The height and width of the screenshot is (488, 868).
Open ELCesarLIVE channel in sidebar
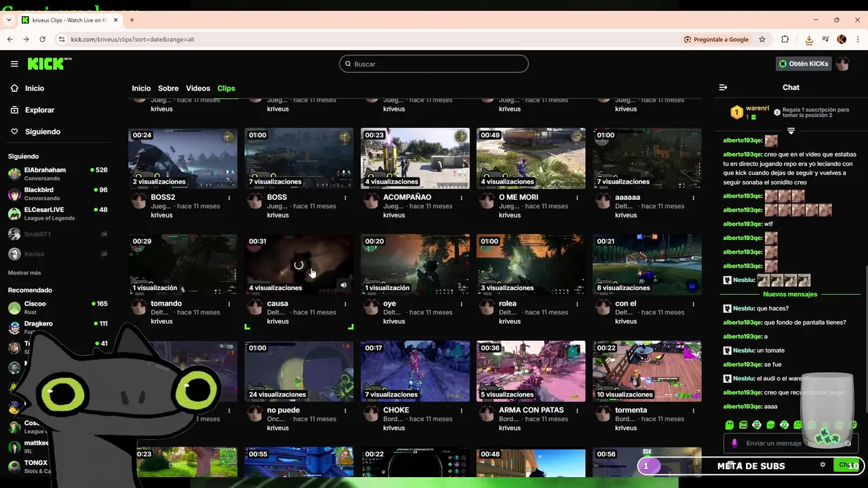(58, 213)
